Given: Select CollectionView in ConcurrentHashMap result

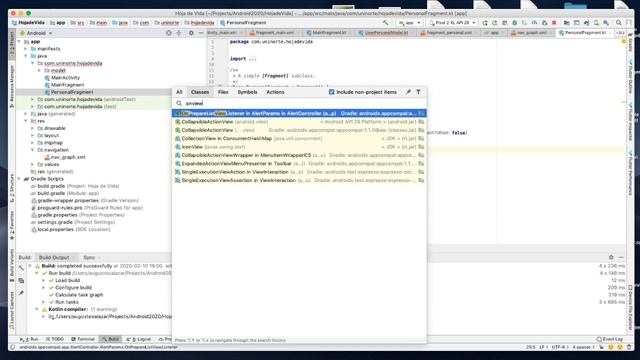Looking at the screenshot, I should pyautogui.click(x=299, y=138).
